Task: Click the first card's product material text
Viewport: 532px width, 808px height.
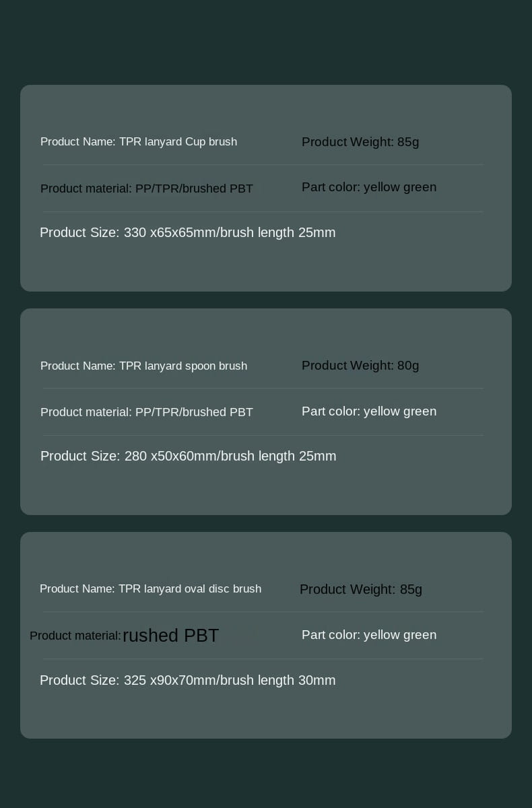Action: (147, 189)
